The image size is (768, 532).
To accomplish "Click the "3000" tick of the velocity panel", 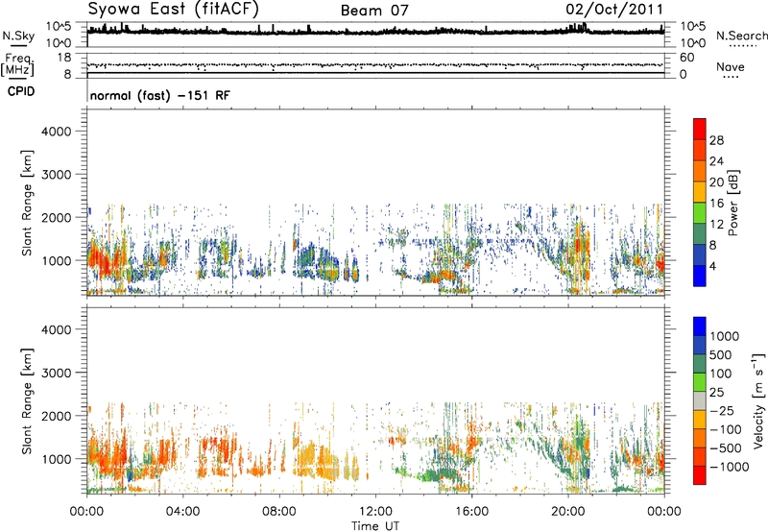I will click(56, 373).
